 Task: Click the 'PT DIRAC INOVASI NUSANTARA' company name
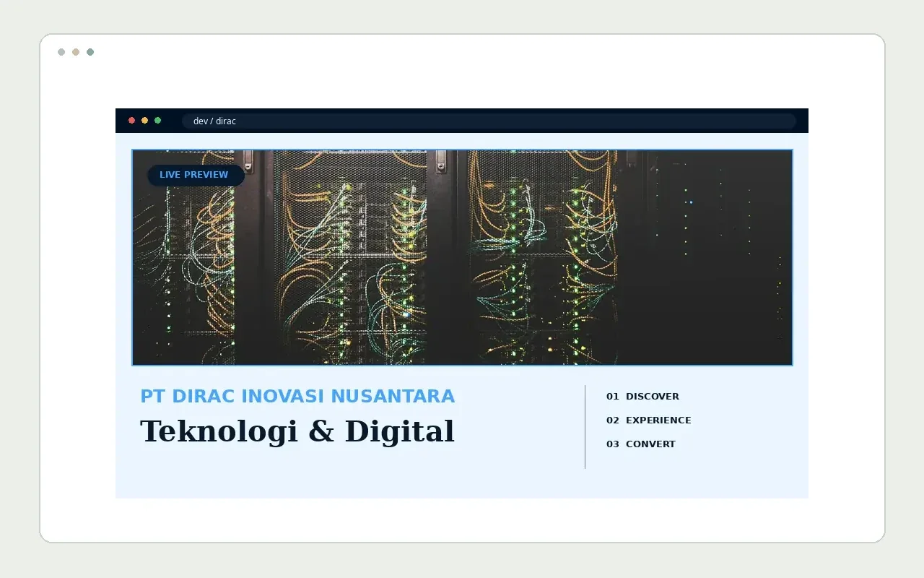coord(297,396)
